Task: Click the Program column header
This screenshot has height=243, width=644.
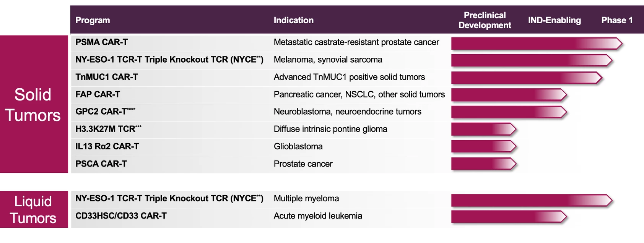Action: 93,20
